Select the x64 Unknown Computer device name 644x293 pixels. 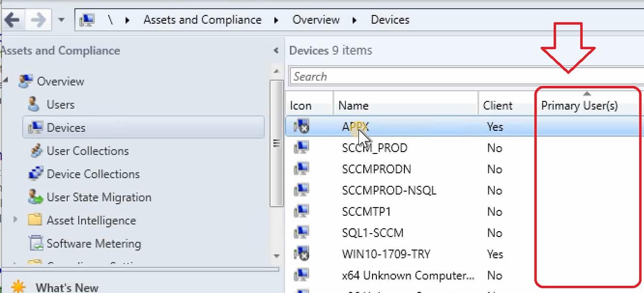(408, 276)
